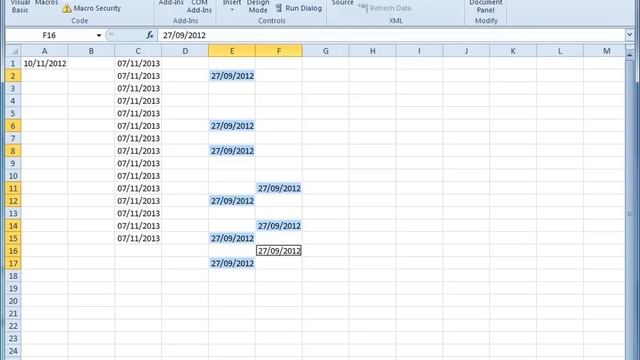Select row 6 header
640x360 pixels.
click(x=13, y=126)
